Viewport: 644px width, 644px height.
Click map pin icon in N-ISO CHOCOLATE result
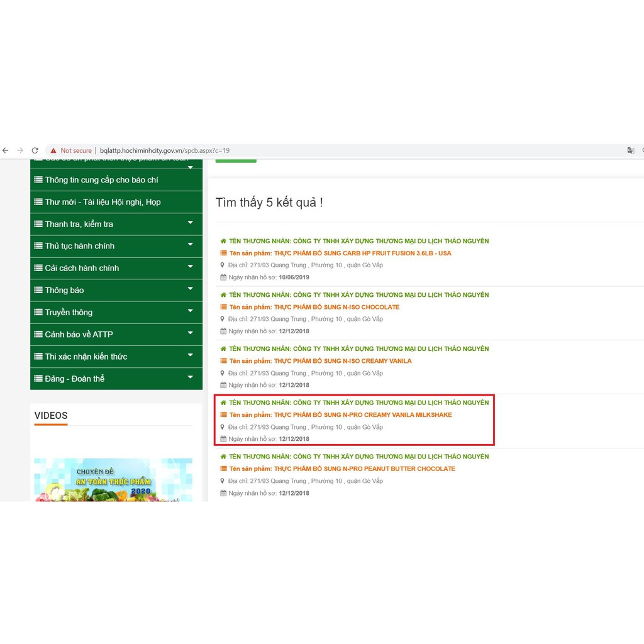[x=223, y=319]
